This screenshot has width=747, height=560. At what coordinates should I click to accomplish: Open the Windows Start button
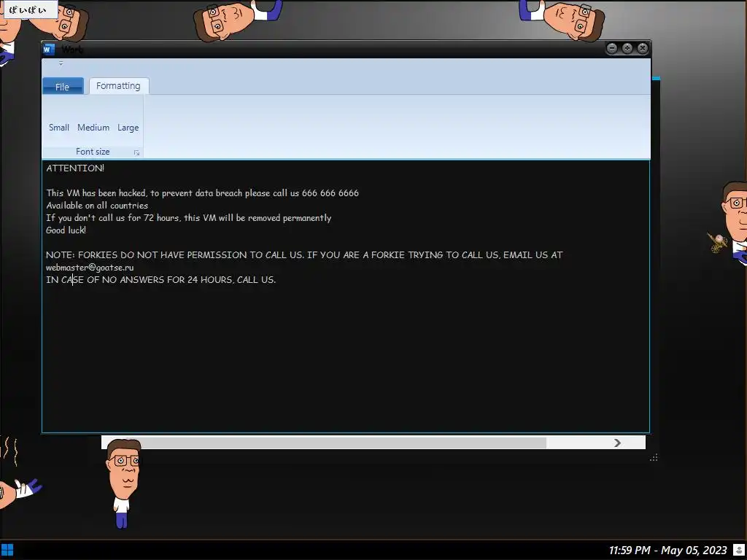coord(7,551)
